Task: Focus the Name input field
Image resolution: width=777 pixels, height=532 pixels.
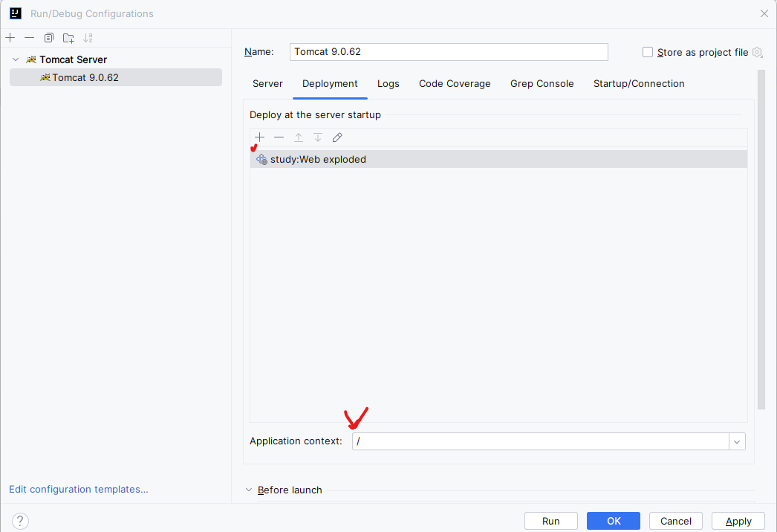Action: point(449,52)
